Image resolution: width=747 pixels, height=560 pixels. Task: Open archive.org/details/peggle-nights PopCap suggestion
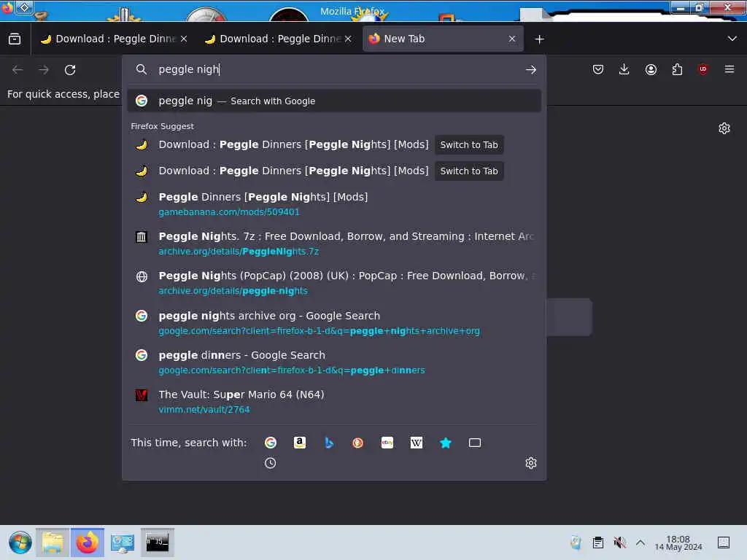[x=334, y=283]
